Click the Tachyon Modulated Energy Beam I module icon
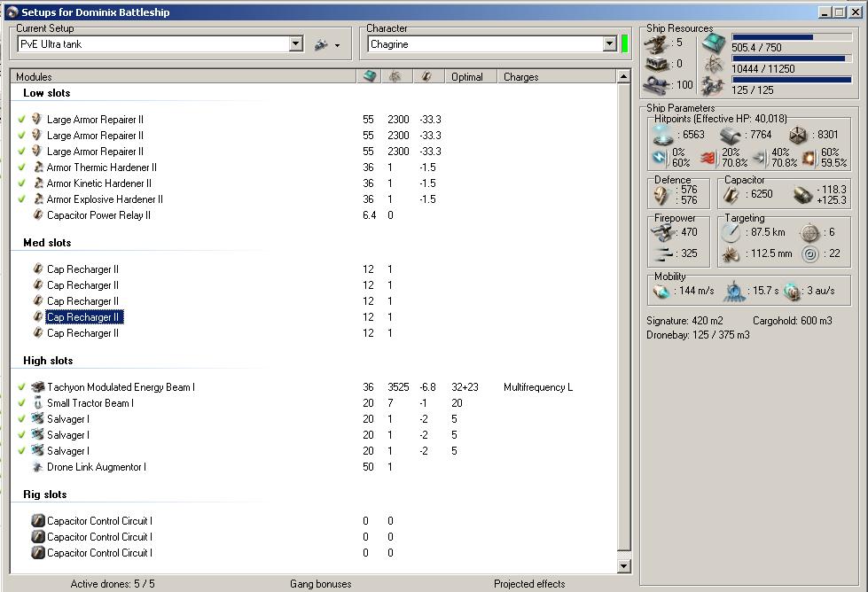Screen dimensions: 868x592 pos(37,386)
